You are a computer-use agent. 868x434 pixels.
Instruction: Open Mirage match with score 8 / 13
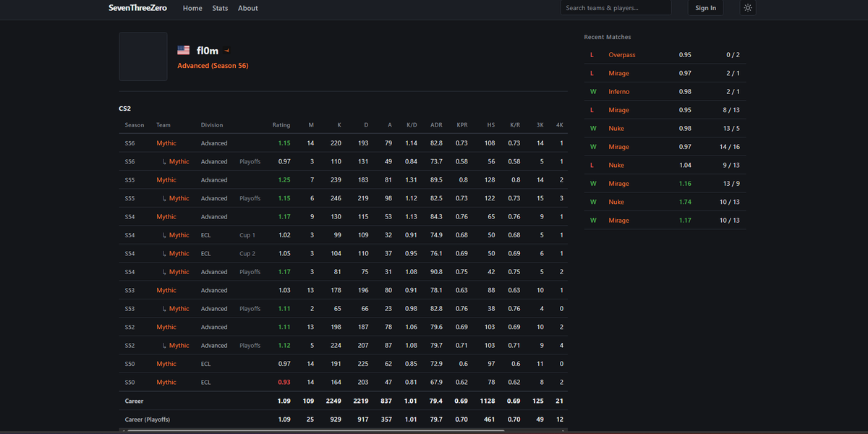pyautogui.click(x=618, y=110)
